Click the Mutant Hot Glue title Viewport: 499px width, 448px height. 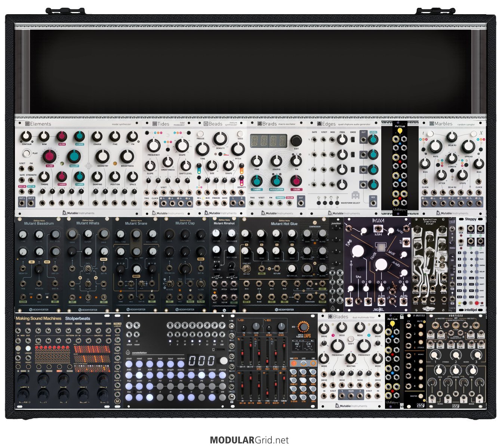tap(284, 224)
